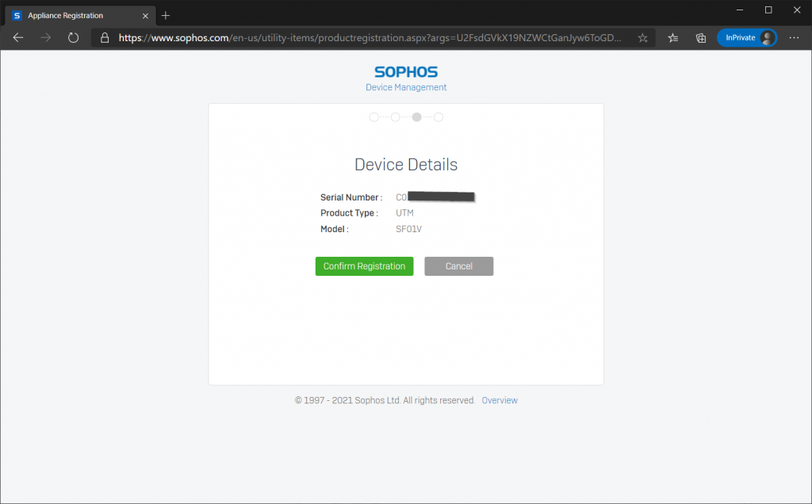Open the InPrivate profile button
Image resolution: width=812 pixels, height=504 pixels.
(x=747, y=38)
